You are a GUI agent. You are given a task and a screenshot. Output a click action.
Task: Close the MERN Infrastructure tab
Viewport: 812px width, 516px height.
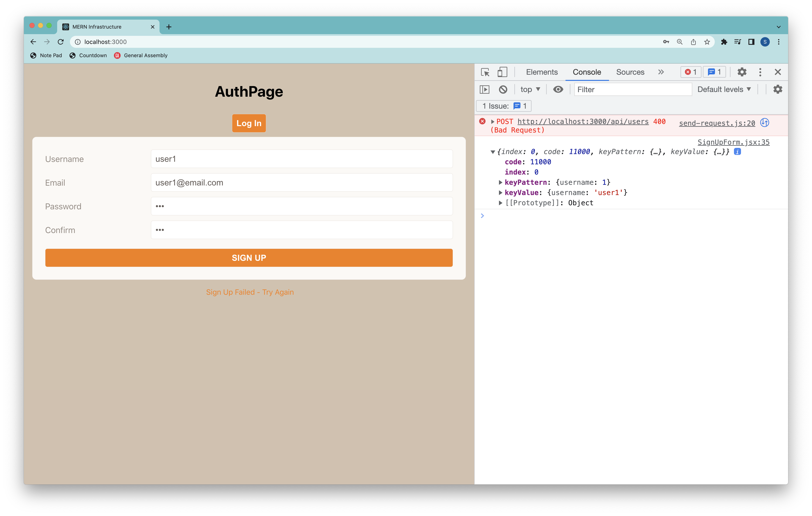pos(153,27)
